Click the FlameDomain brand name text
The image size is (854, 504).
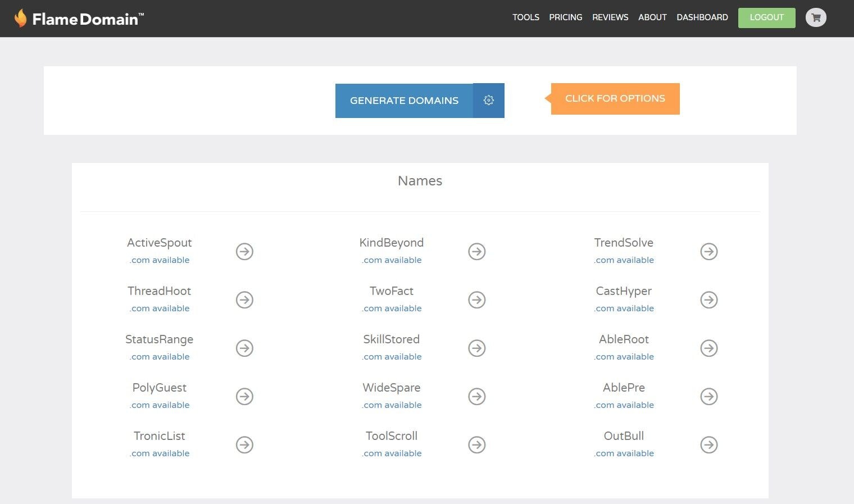coord(88,19)
